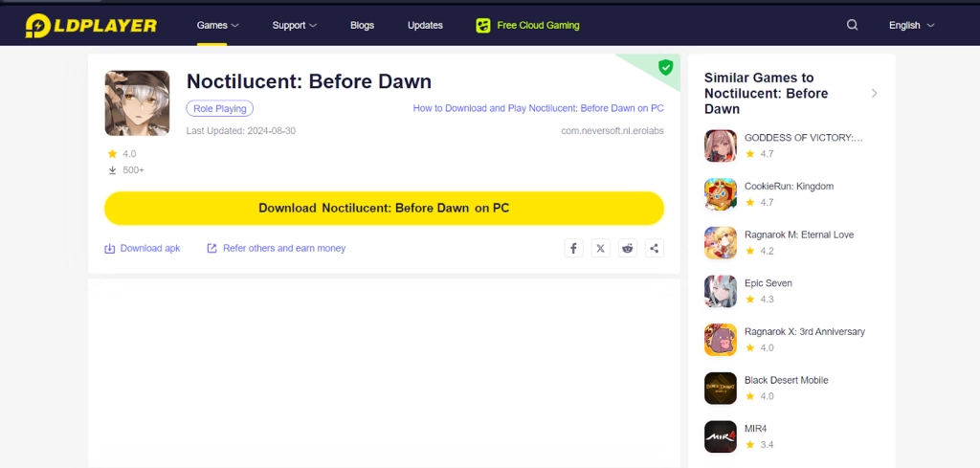Open Black Desert Mobile game icon

click(x=720, y=388)
